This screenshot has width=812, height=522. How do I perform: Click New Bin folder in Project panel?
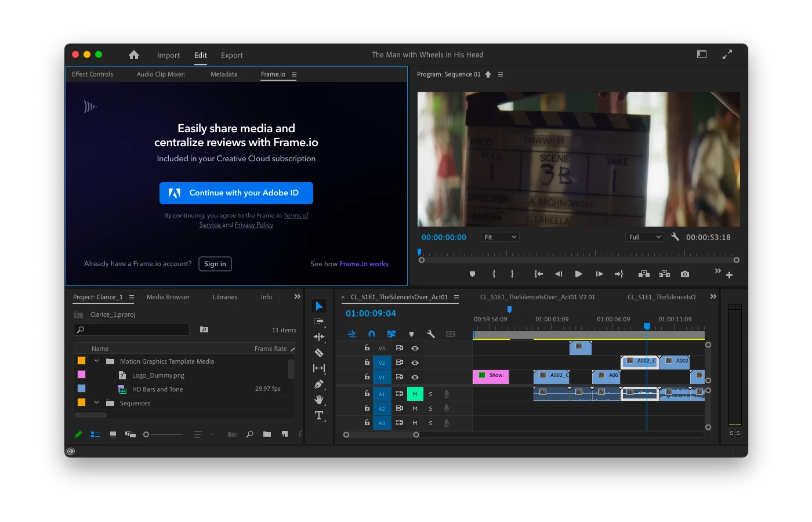267,434
